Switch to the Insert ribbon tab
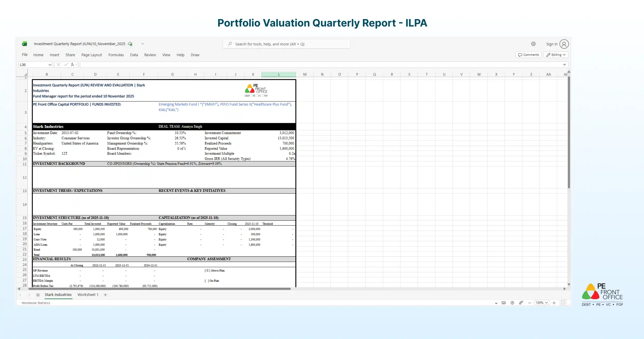Screen dimensions: 644x339 click(x=54, y=55)
